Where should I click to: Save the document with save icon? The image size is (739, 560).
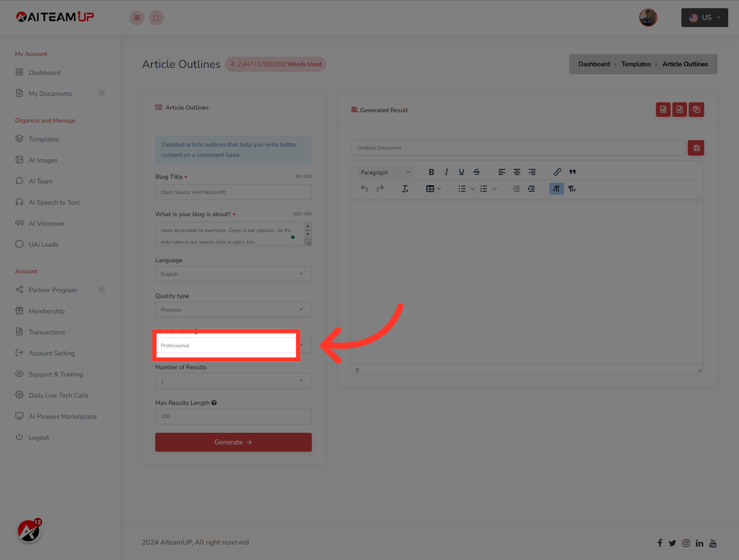coord(696,148)
